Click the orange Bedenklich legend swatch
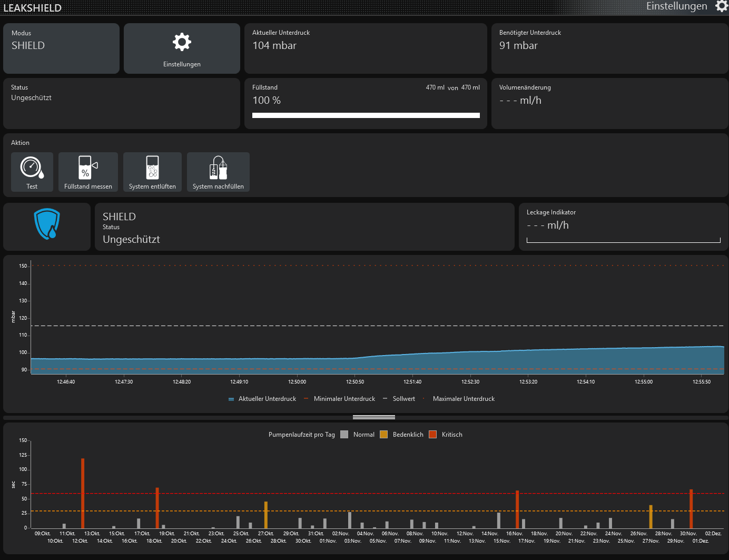729x560 pixels. [x=383, y=435]
